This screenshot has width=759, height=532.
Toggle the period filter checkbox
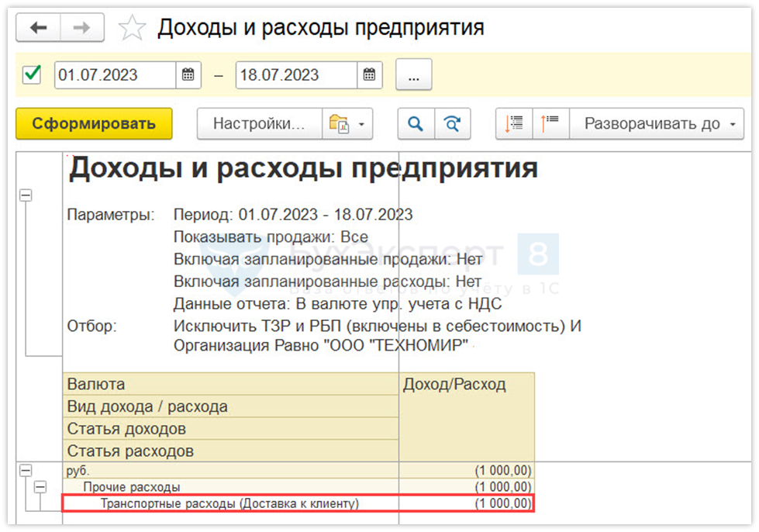[33, 74]
